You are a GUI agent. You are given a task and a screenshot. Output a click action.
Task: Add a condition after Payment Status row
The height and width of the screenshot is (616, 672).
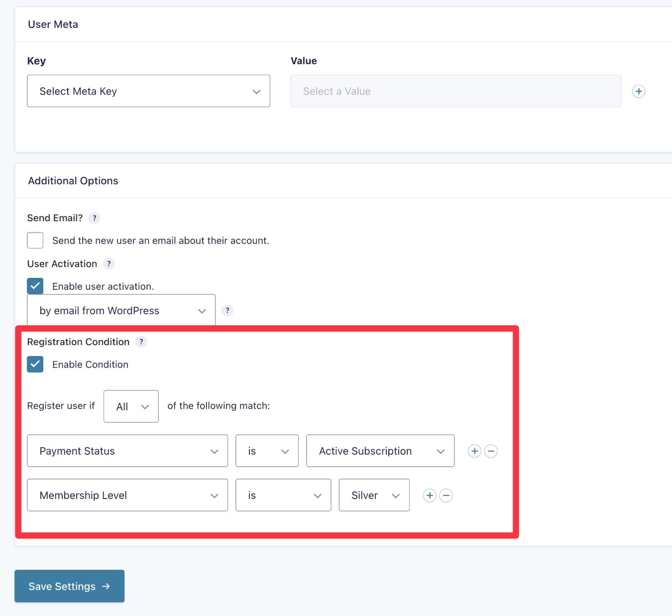(x=474, y=451)
